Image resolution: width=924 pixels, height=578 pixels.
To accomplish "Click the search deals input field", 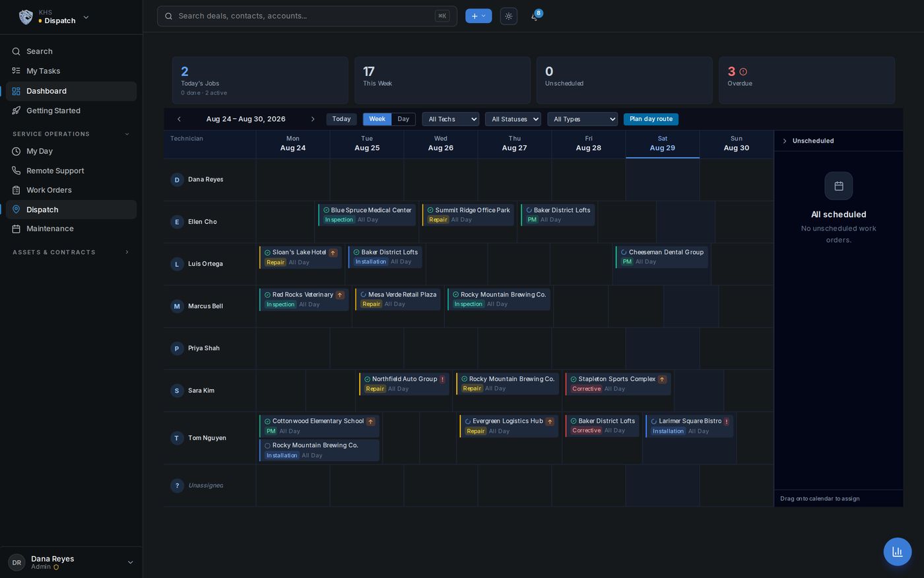I will (307, 16).
